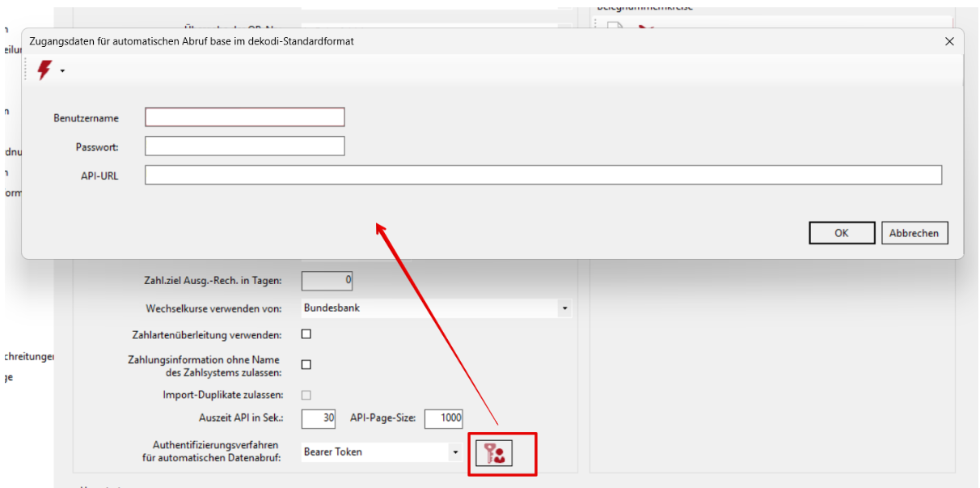Click into the Passwort field
Image resolution: width=980 pixels, height=488 pixels.
click(244, 146)
